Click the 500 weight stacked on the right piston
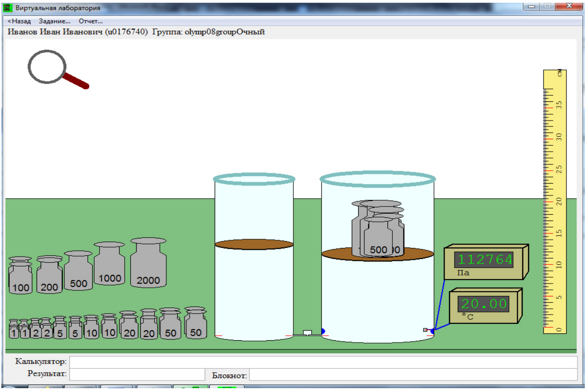This screenshot has height=390, width=588. 379,237
